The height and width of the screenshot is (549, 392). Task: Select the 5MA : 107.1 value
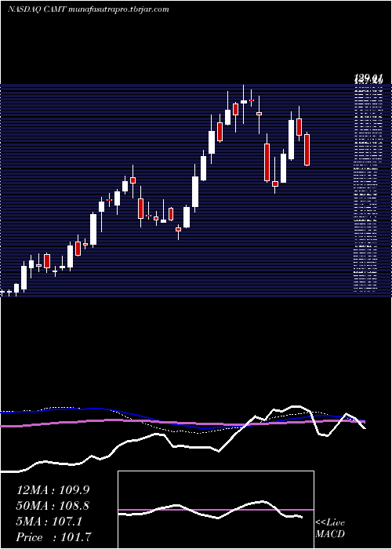[49, 522]
